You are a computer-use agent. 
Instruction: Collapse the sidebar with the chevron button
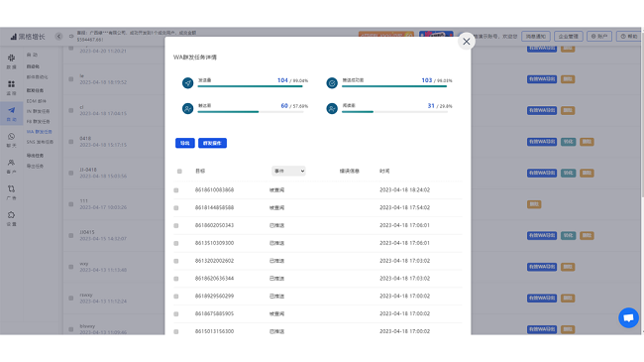pos(58,36)
